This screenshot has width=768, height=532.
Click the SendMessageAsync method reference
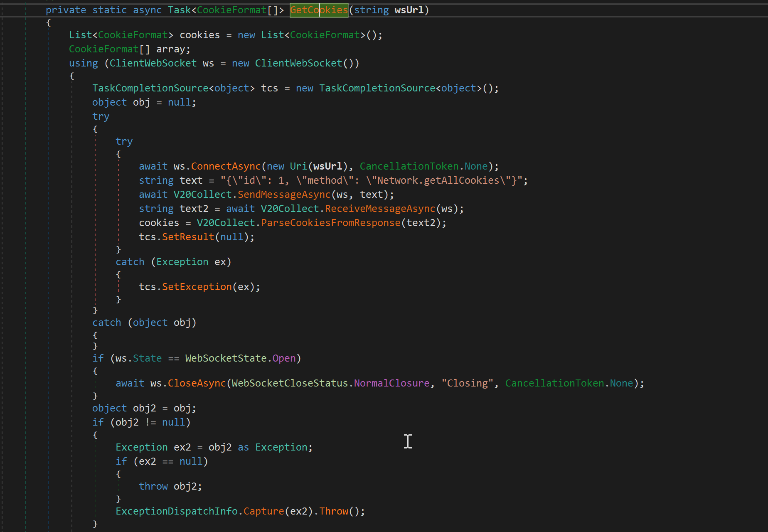(284, 195)
